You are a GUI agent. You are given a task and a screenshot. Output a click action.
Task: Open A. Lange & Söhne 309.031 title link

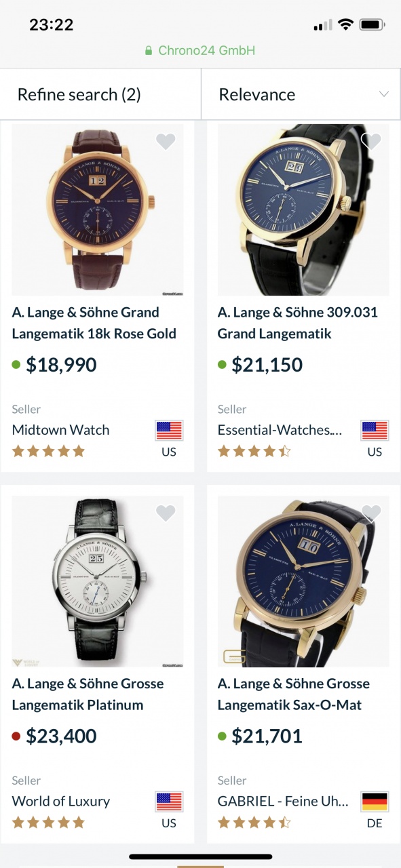pos(298,323)
